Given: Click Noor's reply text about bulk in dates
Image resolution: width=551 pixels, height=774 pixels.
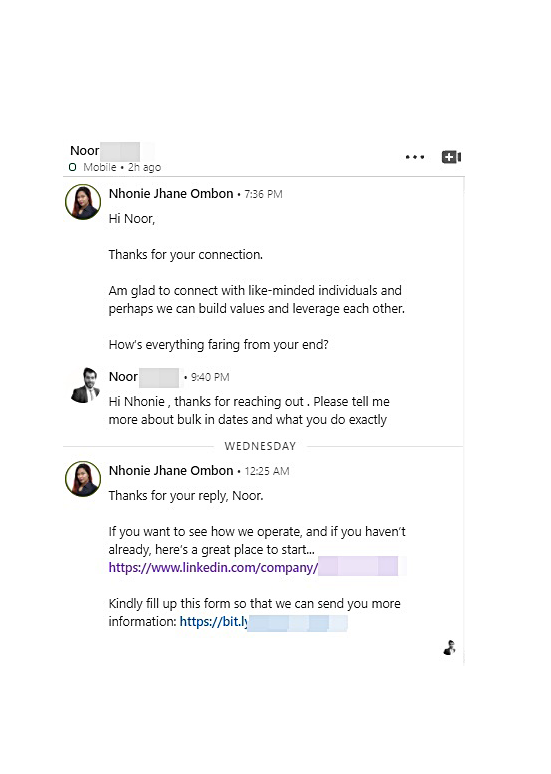Looking at the screenshot, I should (249, 410).
